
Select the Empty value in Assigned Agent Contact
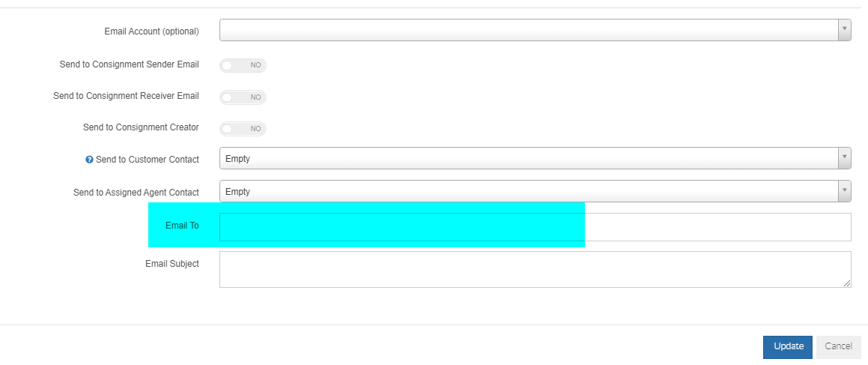point(237,192)
